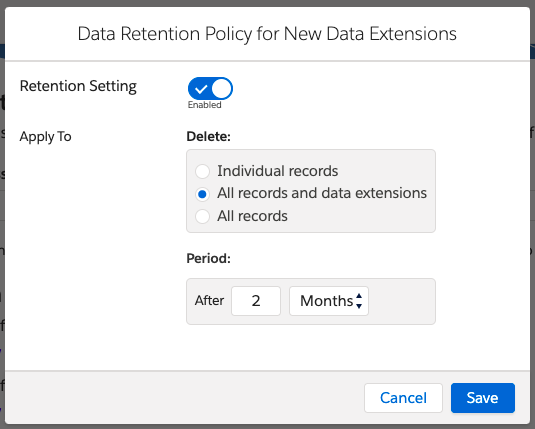
Task: Open the Months period unit dropdown
Action: 329,301
